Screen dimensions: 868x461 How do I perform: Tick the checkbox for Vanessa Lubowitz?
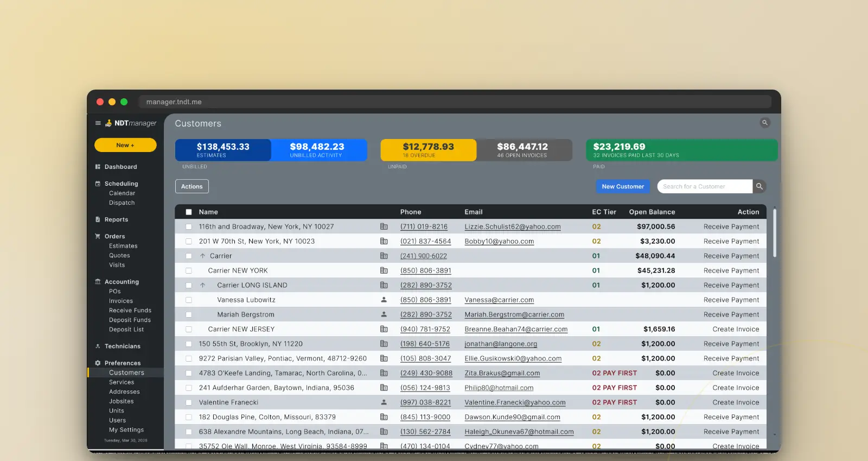click(189, 300)
